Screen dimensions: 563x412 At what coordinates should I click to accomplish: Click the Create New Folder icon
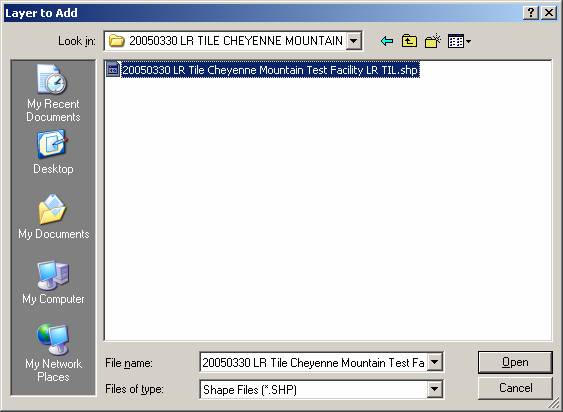click(432, 41)
